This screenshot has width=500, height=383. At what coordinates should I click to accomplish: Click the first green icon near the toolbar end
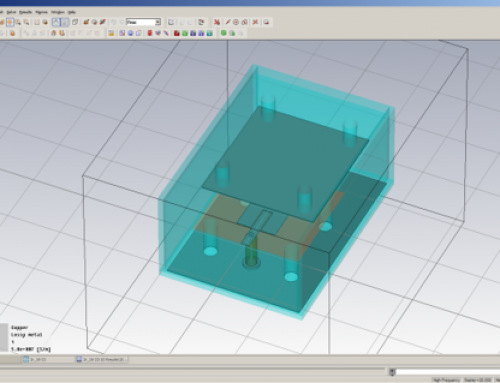pos(224,33)
